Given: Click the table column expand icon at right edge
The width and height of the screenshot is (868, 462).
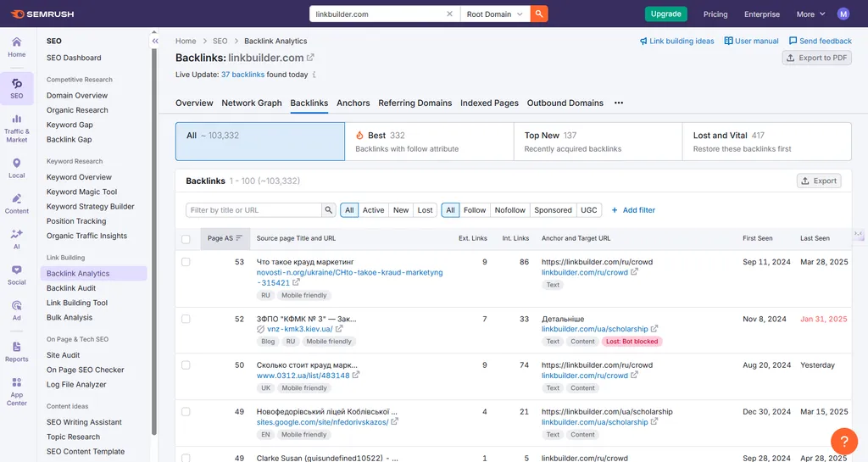Looking at the screenshot, I should 859,234.
